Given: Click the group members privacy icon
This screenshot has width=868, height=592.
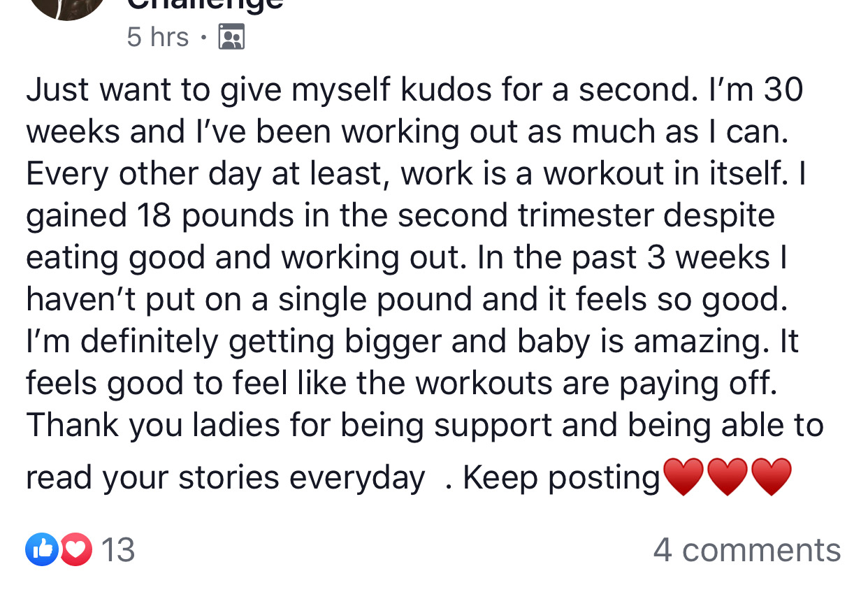Looking at the screenshot, I should (231, 36).
